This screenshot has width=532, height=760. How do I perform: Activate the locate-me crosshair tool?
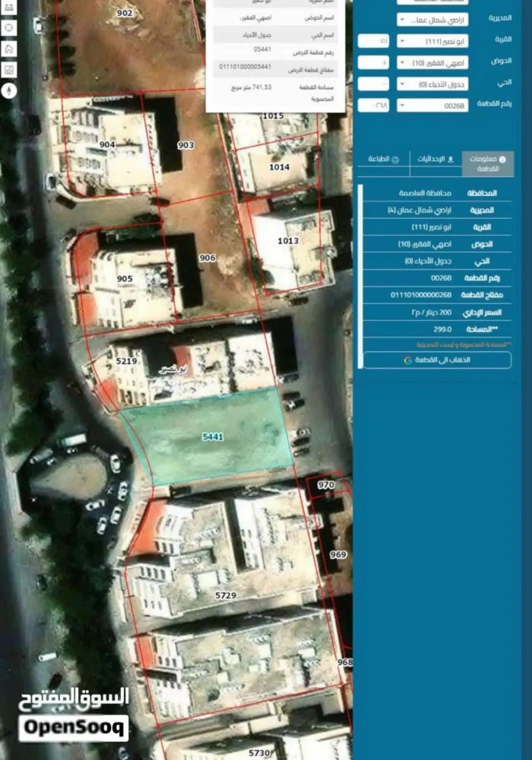[x=9, y=28]
